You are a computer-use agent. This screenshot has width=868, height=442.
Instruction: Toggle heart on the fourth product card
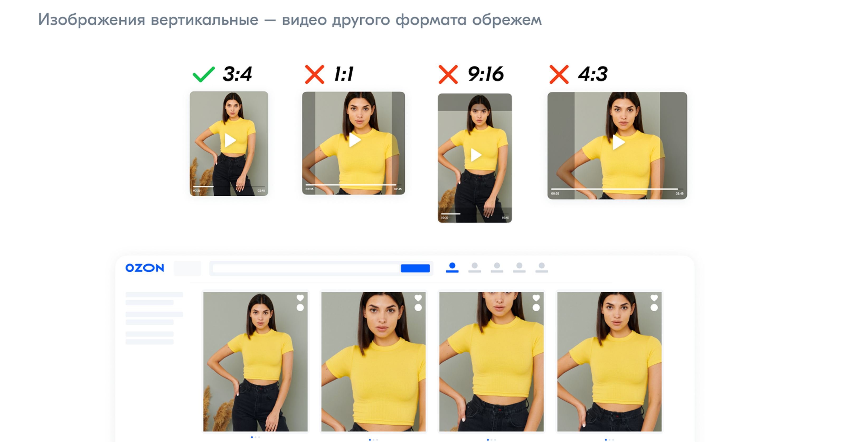point(654,298)
